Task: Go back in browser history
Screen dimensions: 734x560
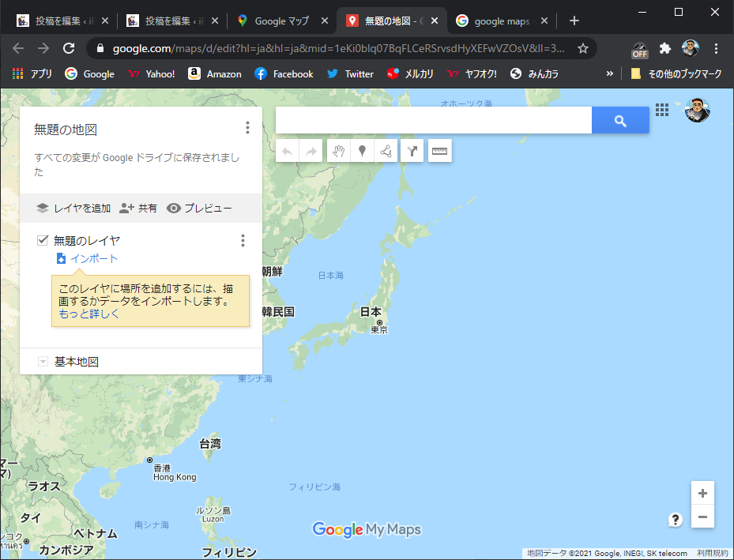Action: 18,47
